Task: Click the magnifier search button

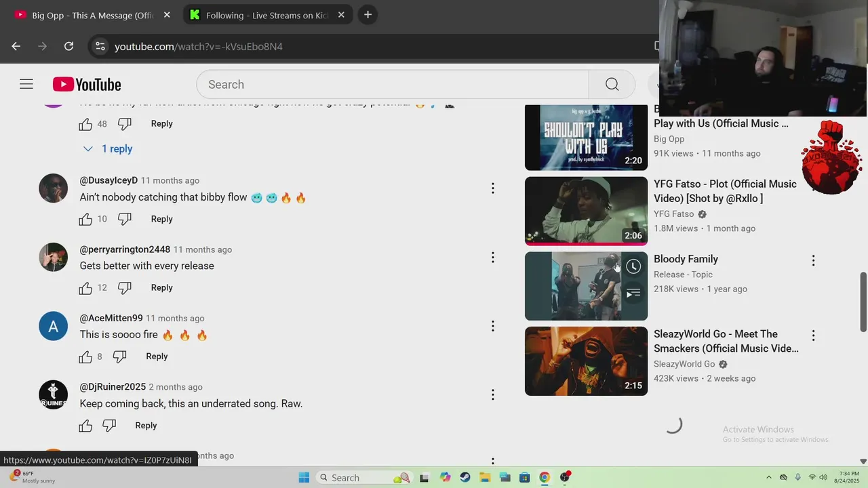Action: [612, 84]
